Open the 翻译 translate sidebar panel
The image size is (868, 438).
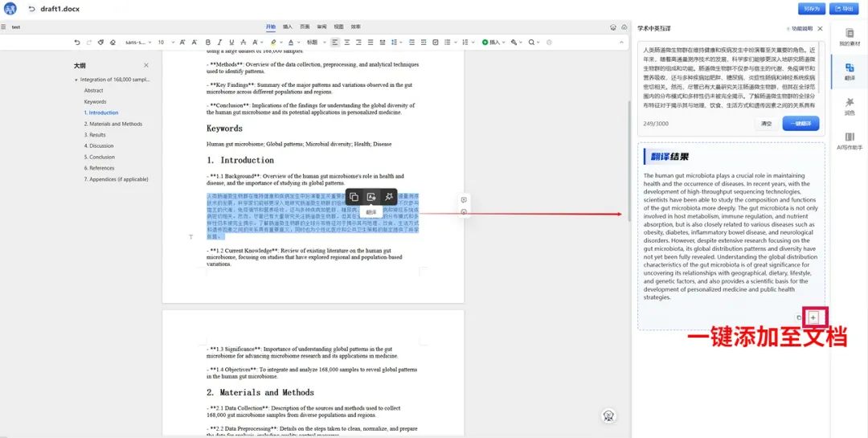(x=850, y=72)
